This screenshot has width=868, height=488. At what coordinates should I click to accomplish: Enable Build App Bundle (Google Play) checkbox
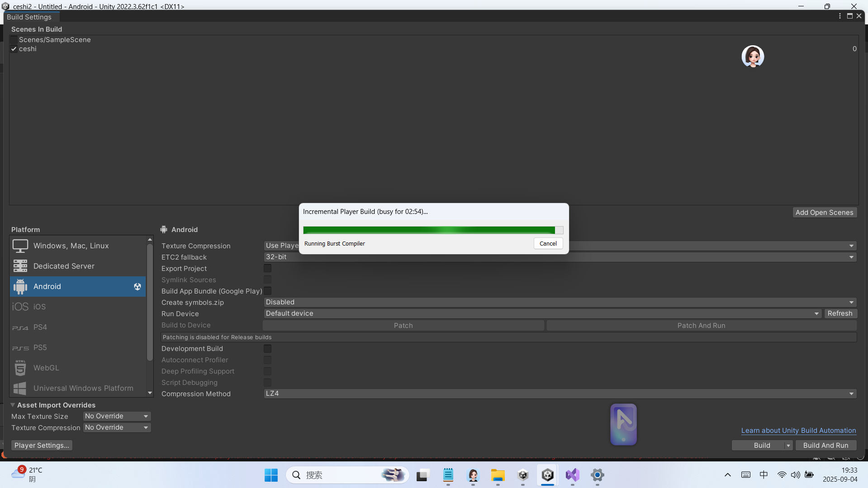[x=268, y=291]
